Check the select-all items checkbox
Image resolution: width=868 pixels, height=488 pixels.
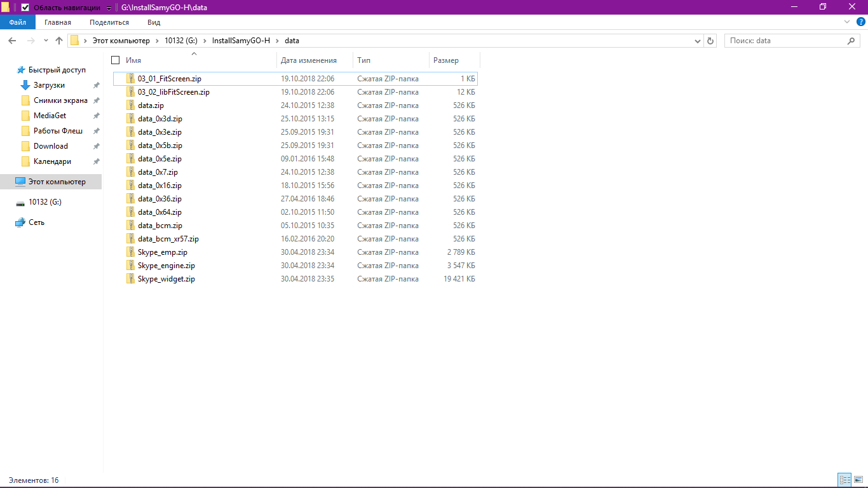[115, 60]
